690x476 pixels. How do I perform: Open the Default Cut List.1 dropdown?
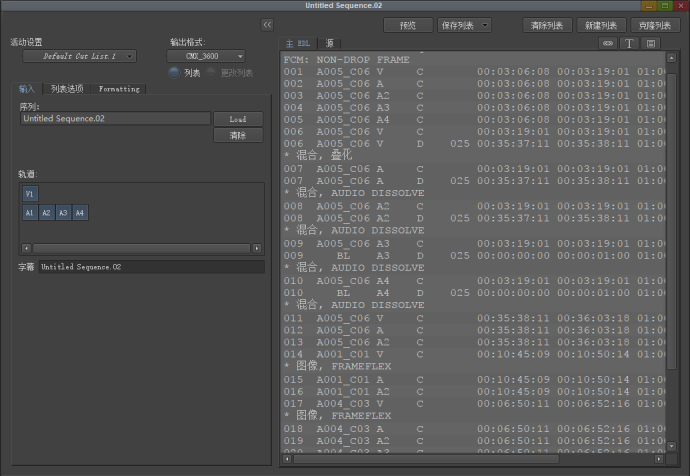[80, 57]
